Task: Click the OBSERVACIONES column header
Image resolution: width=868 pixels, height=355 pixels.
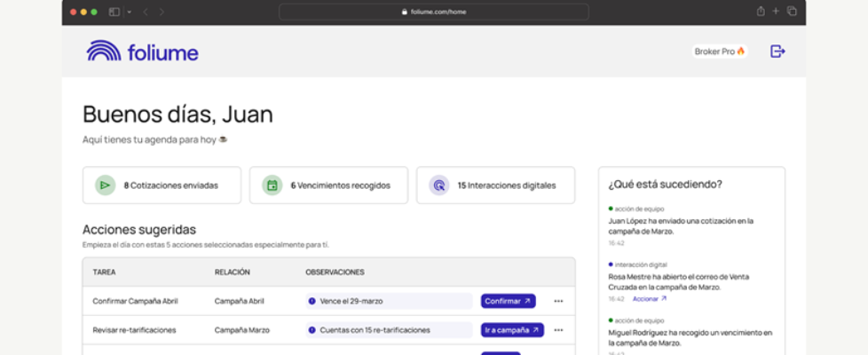Action: click(x=335, y=272)
